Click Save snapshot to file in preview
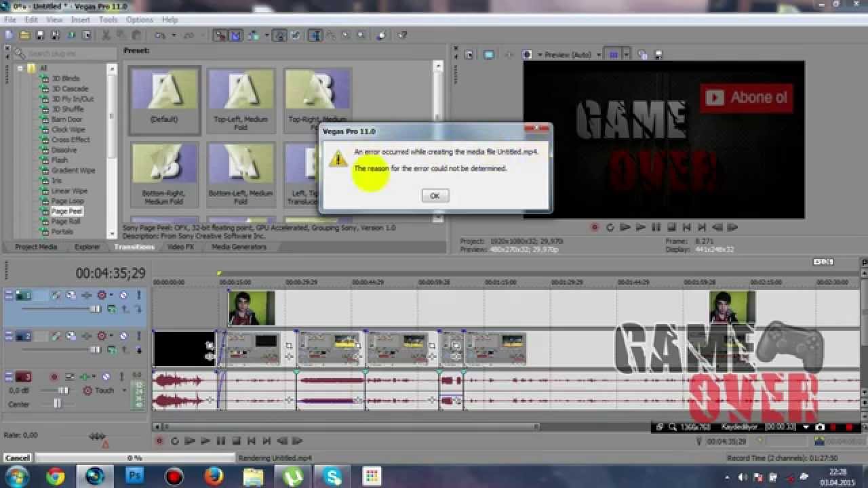 coord(657,55)
